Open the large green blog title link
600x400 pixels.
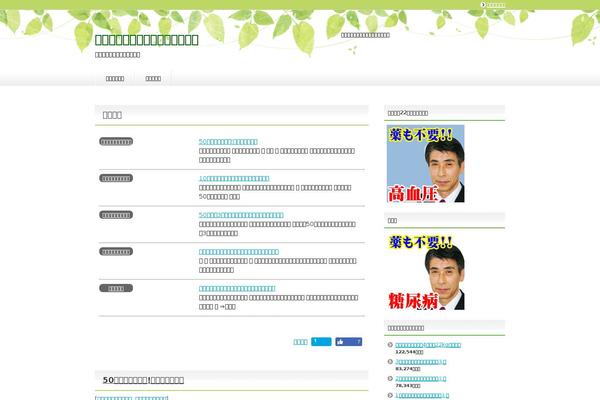[147, 40]
